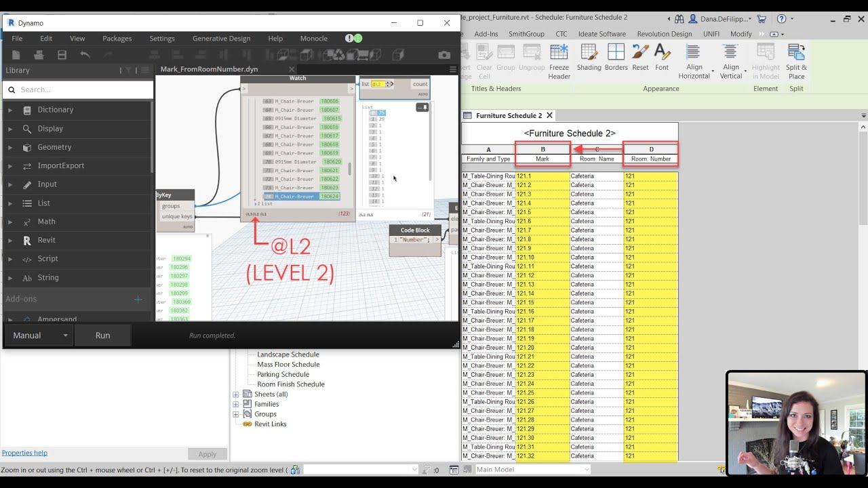Expand the Groups node in Project Browser

coord(236,414)
